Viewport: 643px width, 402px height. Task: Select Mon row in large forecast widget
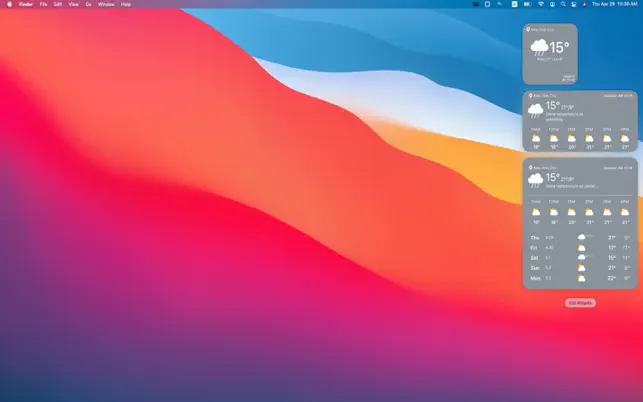(580, 278)
